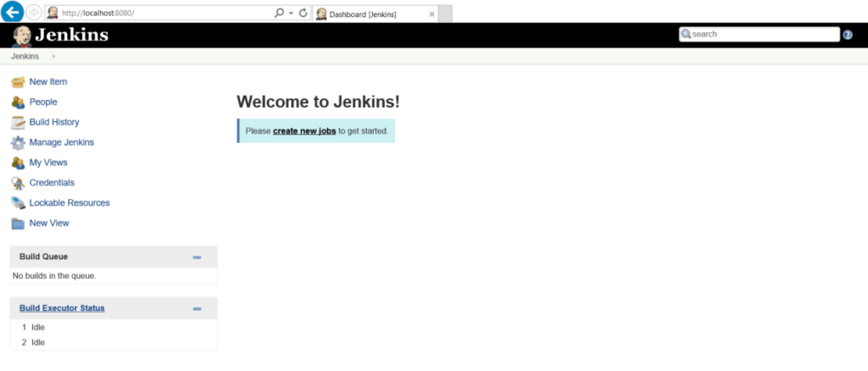Image resolution: width=868 pixels, height=371 pixels.
Task: Click the My Views icon
Action: pyautogui.click(x=19, y=163)
